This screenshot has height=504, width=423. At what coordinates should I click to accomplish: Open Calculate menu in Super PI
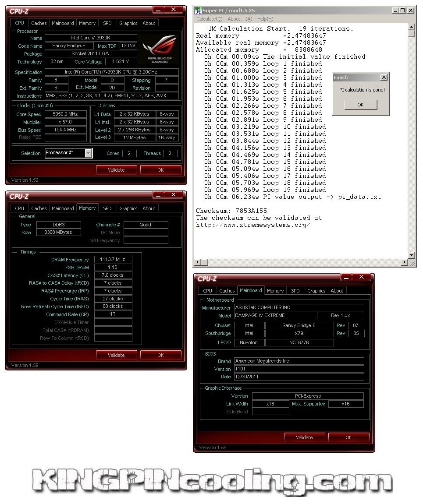pos(209,19)
